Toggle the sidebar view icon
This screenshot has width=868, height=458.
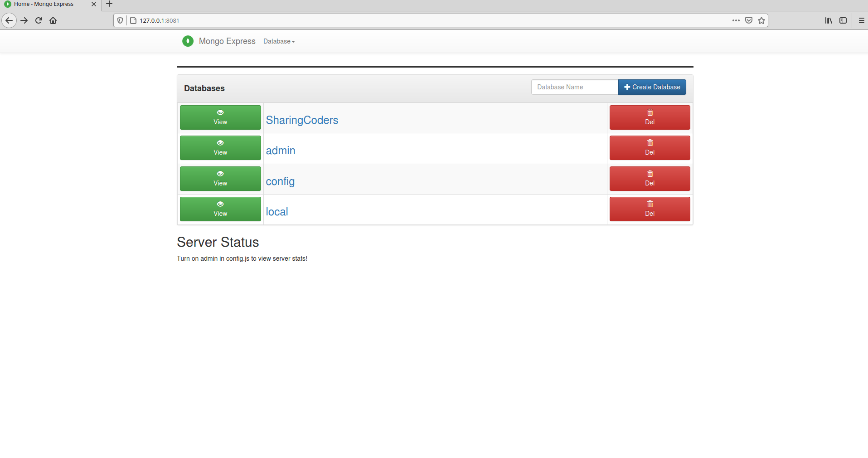843,20
